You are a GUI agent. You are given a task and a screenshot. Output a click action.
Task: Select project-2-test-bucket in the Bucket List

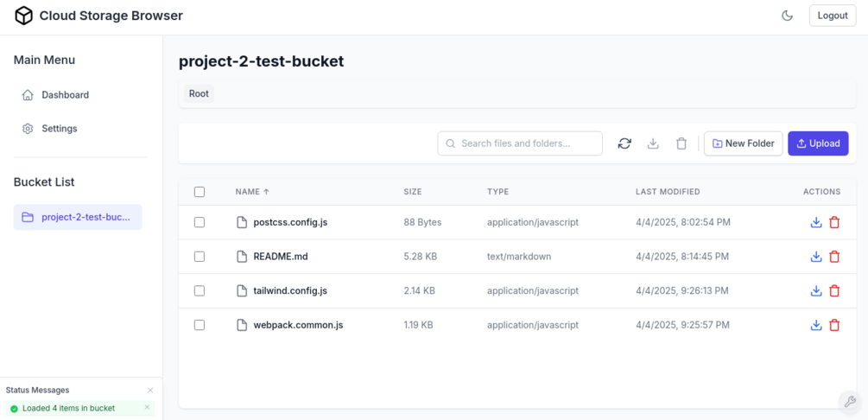point(78,217)
